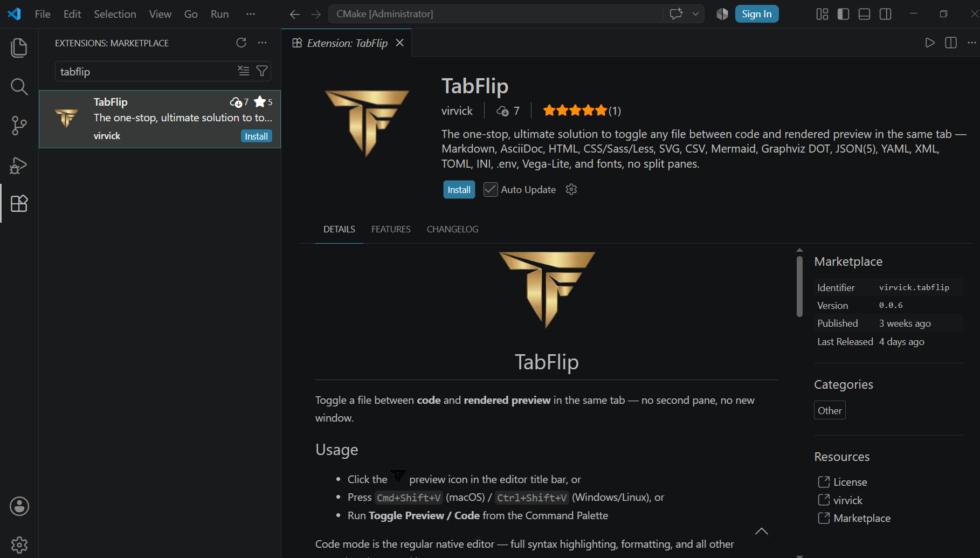
Task: Open the CMake command center search box
Action: click(495, 14)
